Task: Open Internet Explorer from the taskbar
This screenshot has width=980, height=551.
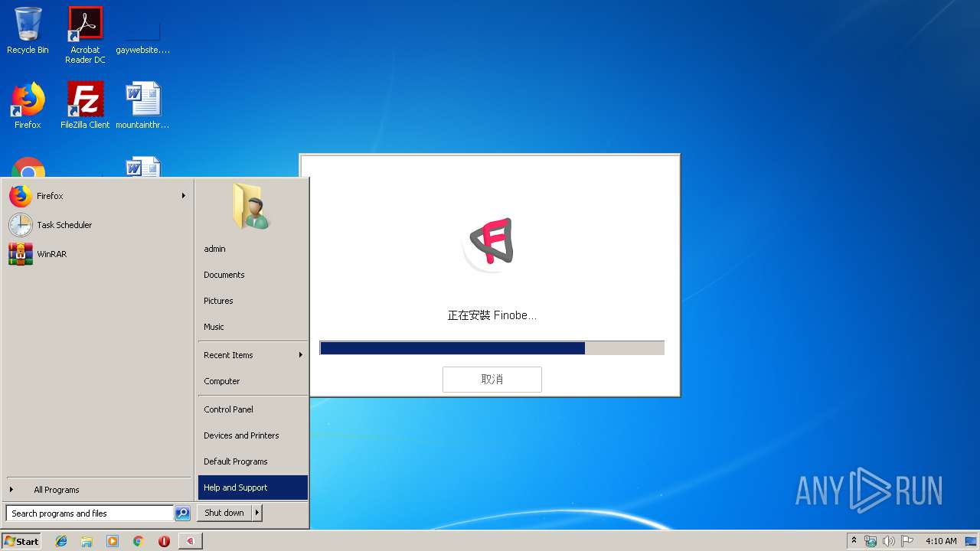Action: tap(61, 541)
